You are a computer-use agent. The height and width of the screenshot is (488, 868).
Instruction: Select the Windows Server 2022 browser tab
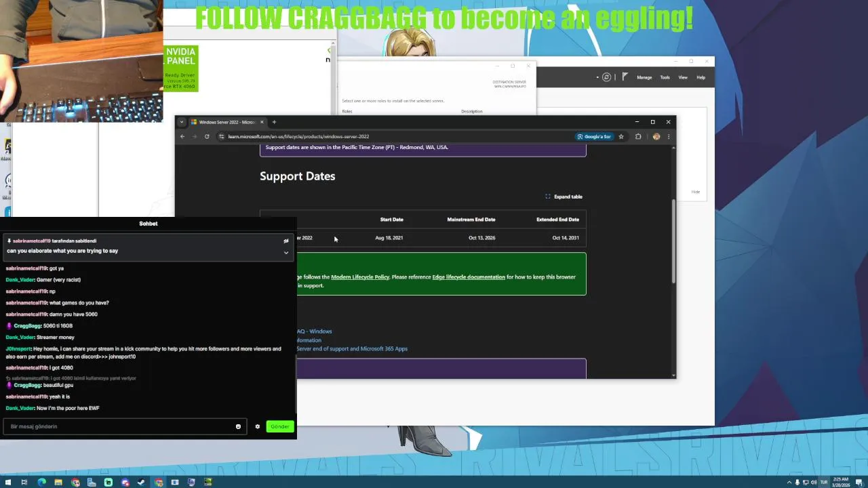226,122
